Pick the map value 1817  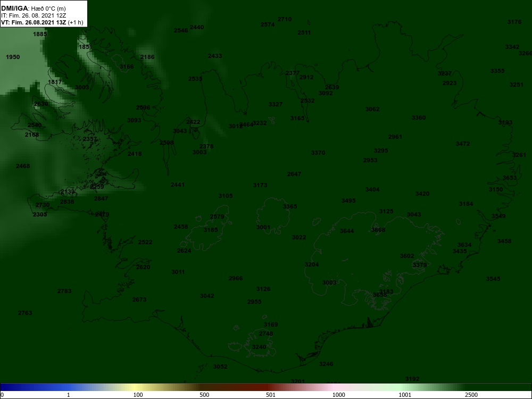coord(55,82)
